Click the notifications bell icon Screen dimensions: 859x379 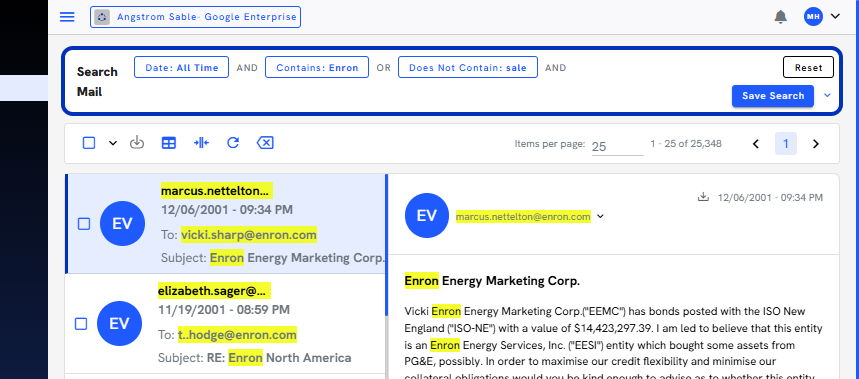coord(780,17)
